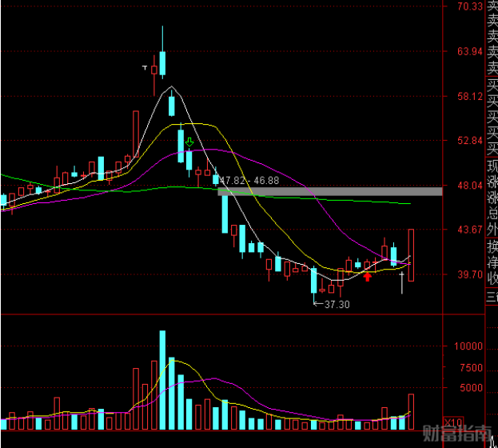Click the 5000 volume axis label
The height and width of the screenshot is (448, 498).
(471, 388)
